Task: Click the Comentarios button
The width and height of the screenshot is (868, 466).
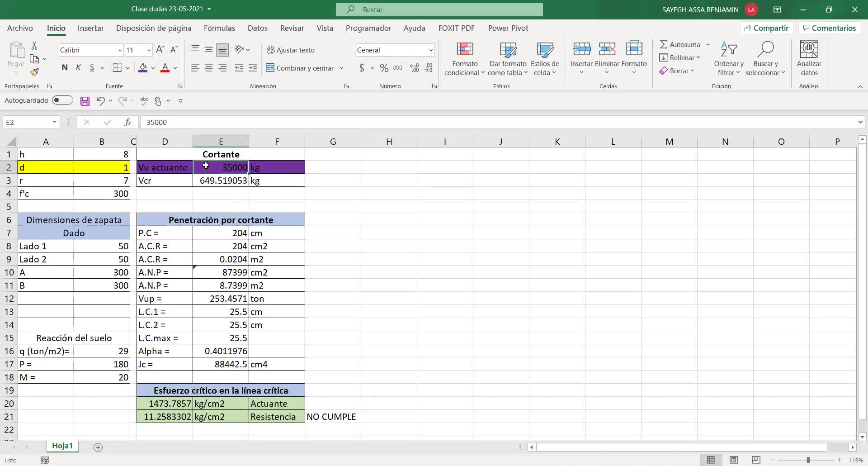Action: pos(830,28)
